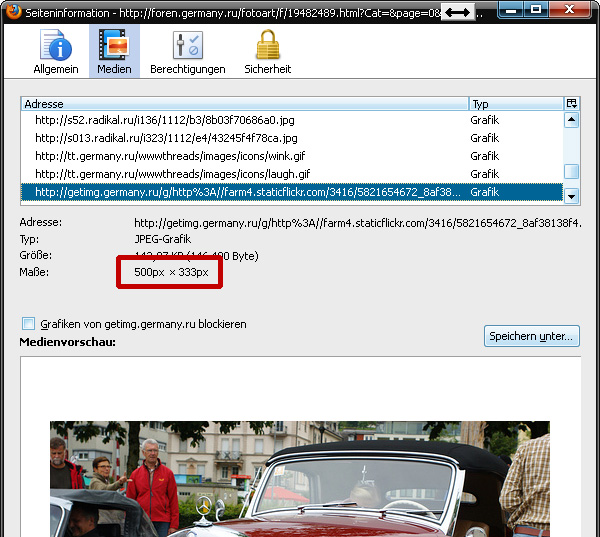Select the Medien panel icon
This screenshot has height=537, width=600.
coord(114,51)
